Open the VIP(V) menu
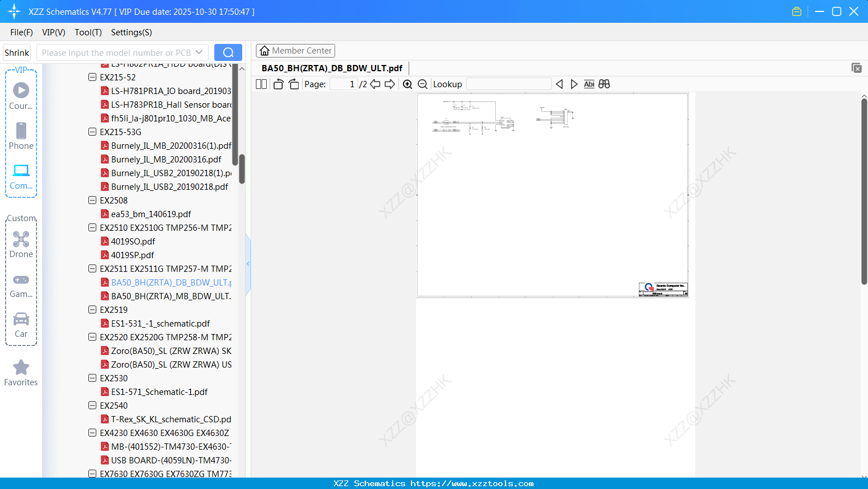The image size is (868, 489). click(x=54, y=32)
